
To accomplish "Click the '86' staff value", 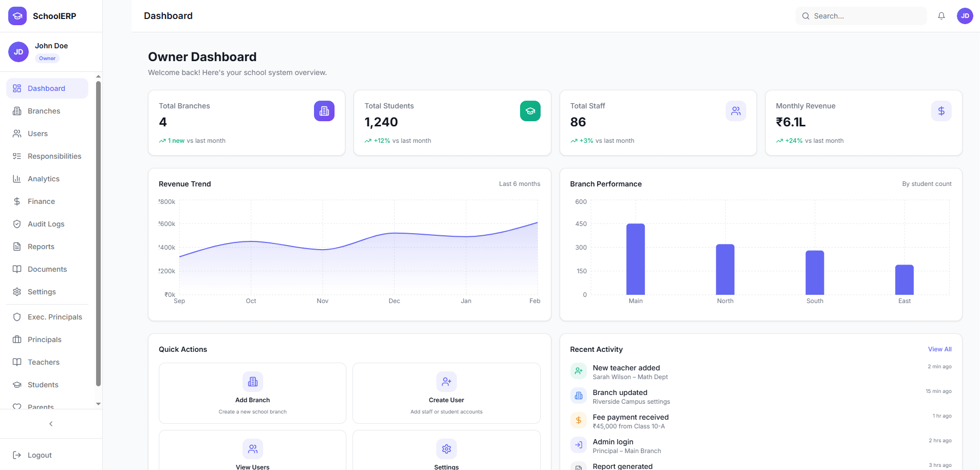I will pos(578,122).
